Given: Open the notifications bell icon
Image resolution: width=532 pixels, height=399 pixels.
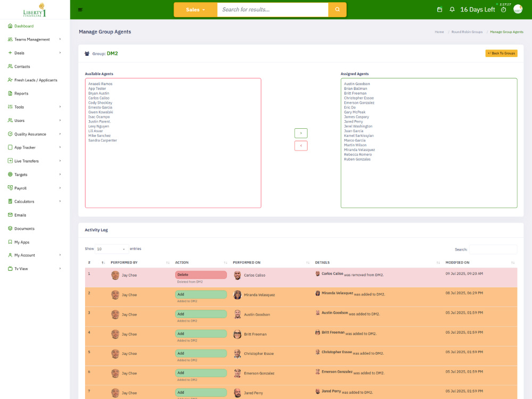Looking at the screenshot, I should coord(452,10).
